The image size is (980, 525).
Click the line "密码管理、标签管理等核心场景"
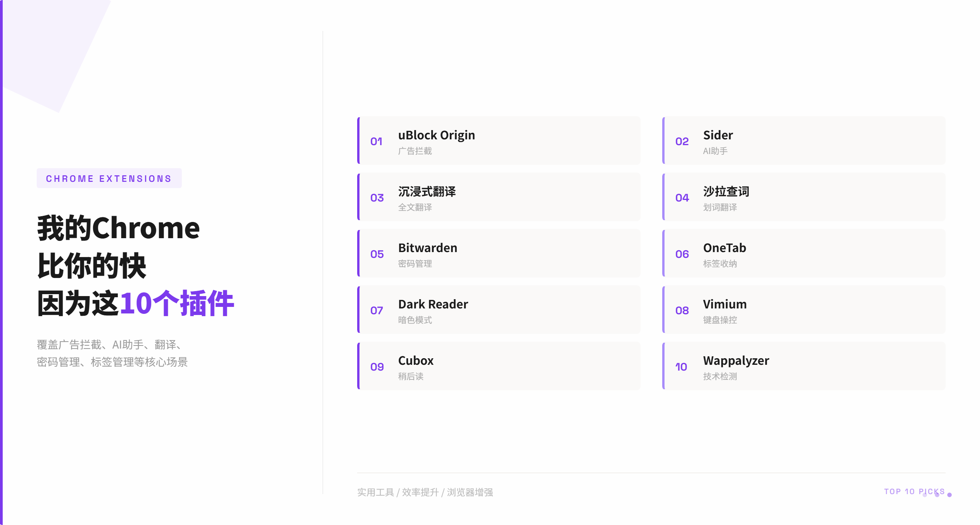112,362
